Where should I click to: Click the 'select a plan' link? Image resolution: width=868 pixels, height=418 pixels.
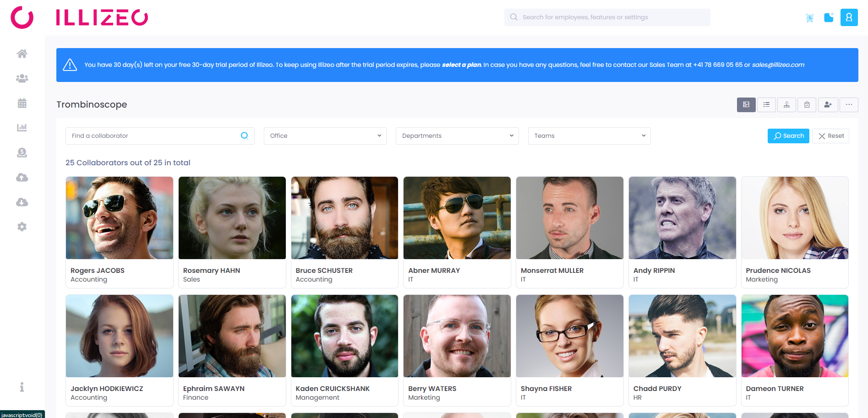[461, 65]
